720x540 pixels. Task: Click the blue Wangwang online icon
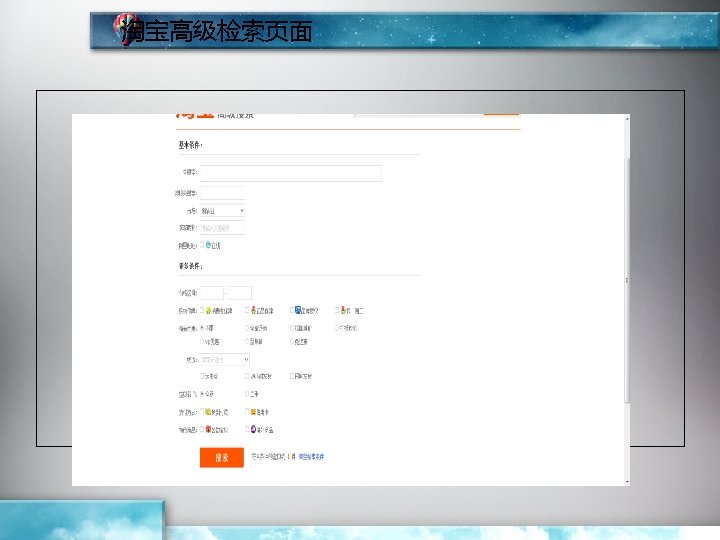[208, 245]
